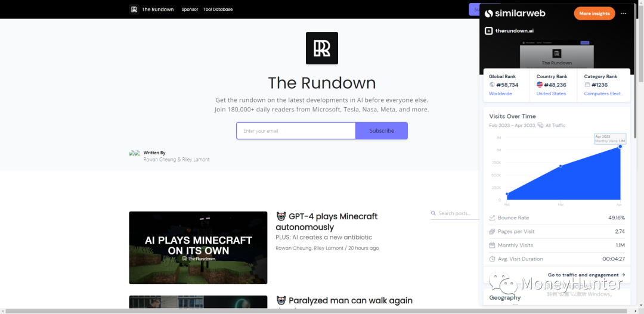Click the robot emoji beside Paralyzed man headline
This screenshot has height=314, width=644.
click(x=281, y=301)
